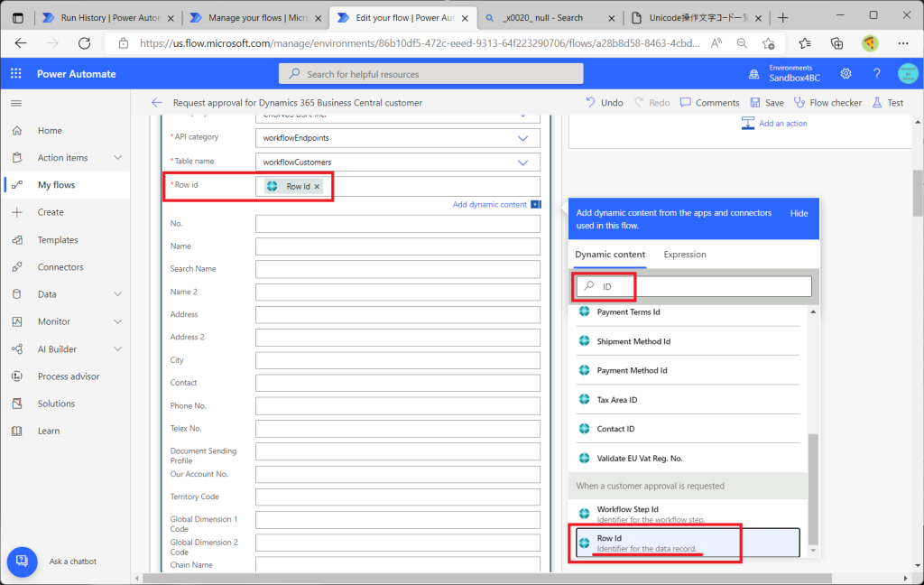Open the app launcher waffle icon
Viewport: 924px width, 585px height.
[16, 74]
